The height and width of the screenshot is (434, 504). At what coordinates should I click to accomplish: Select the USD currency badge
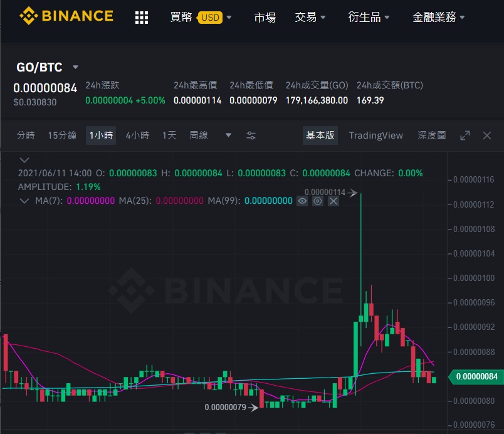pos(211,18)
